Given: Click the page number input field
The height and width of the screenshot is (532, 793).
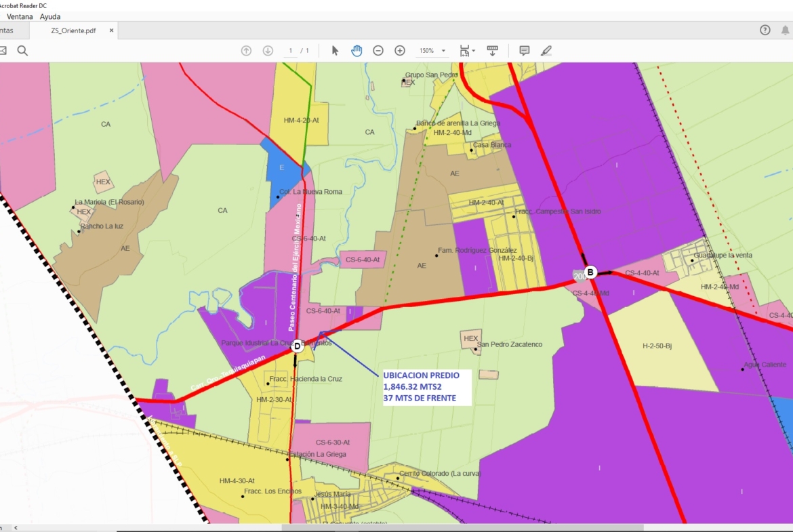Looking at the screenshot, I should (291, 51).
